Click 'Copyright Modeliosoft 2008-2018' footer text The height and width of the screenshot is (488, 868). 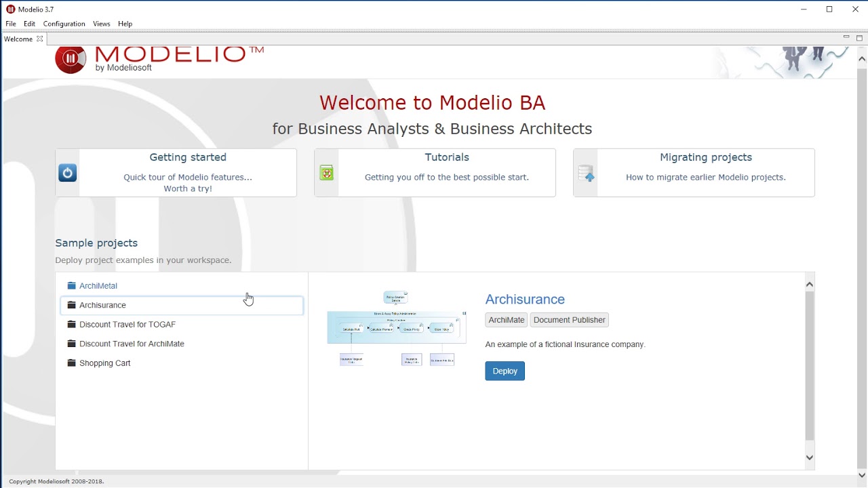click(x=56, y=481)
